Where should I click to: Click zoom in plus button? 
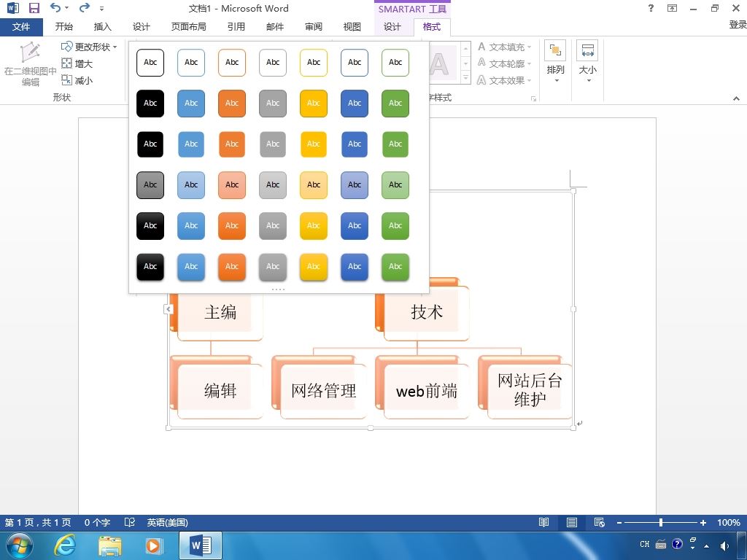[703, 522]
